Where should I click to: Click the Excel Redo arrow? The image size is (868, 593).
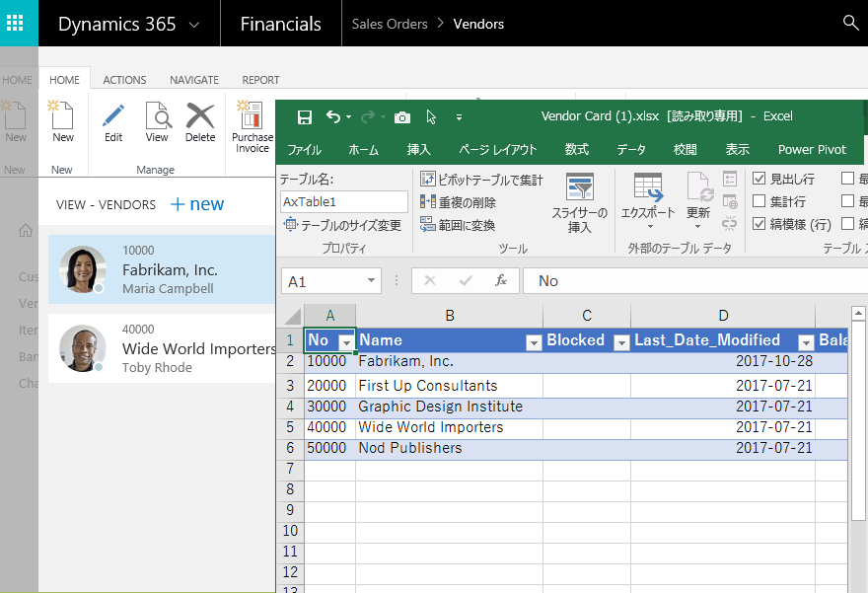pos(368,116)
